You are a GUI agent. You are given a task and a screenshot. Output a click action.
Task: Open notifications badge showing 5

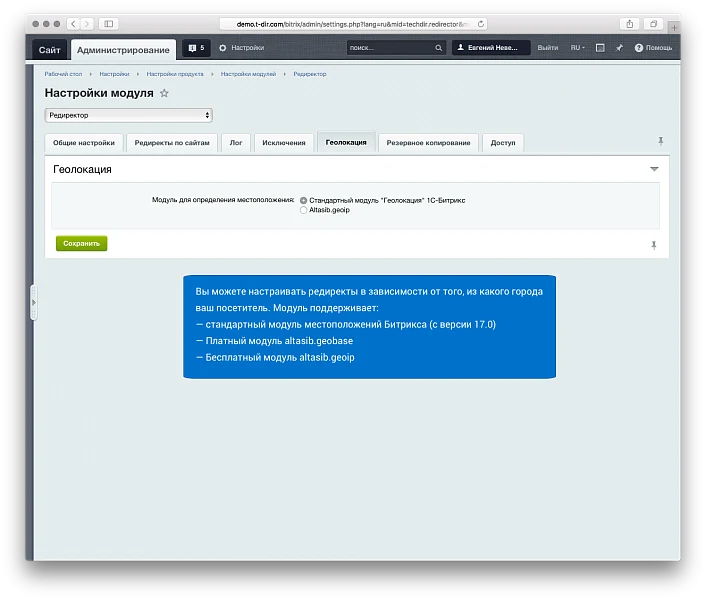[x=196, y=48]
